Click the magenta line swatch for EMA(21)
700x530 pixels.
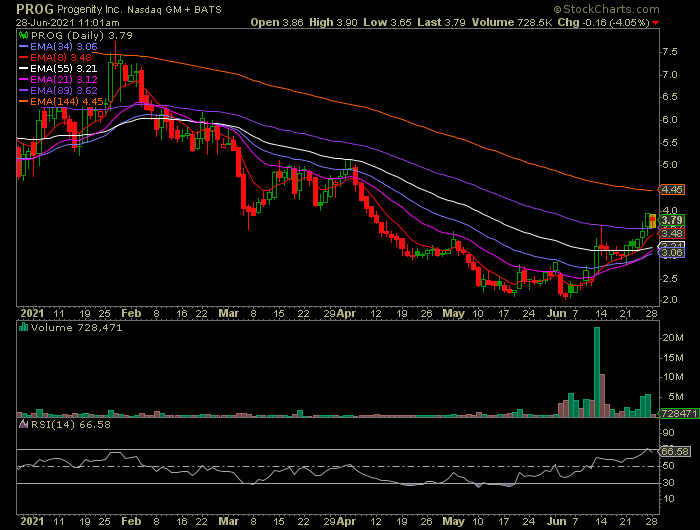click(x=23, y=79)
